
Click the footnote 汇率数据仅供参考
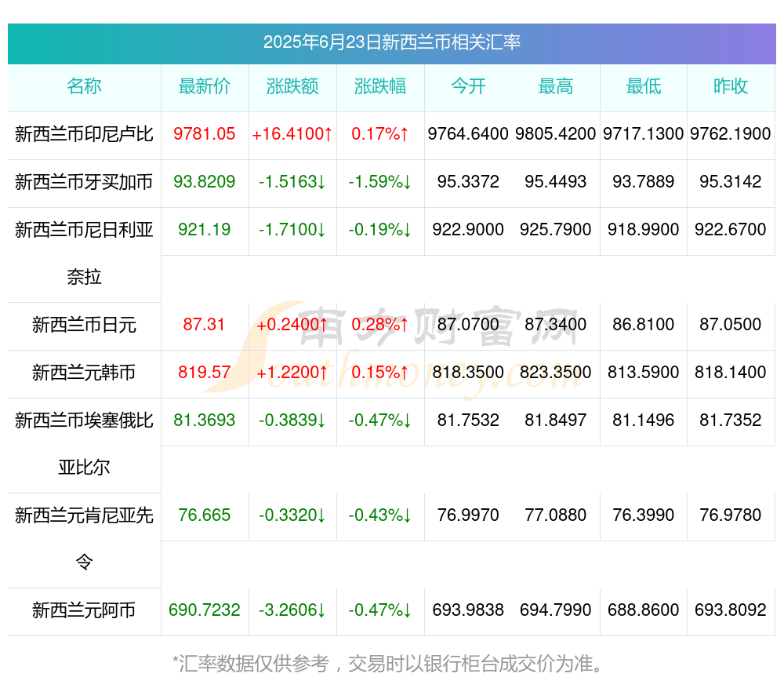[253, 664]
